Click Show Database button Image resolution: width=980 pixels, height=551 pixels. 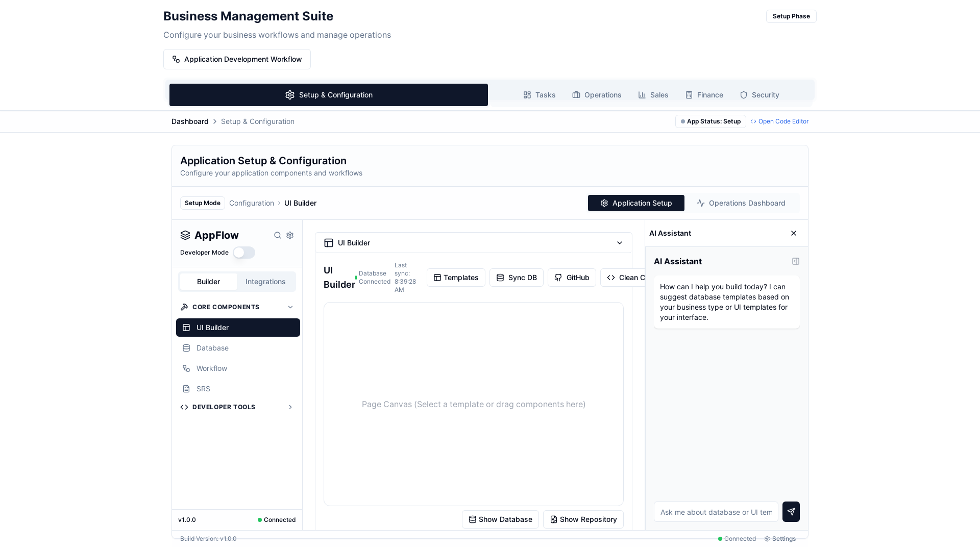click(x=500, y=519)
